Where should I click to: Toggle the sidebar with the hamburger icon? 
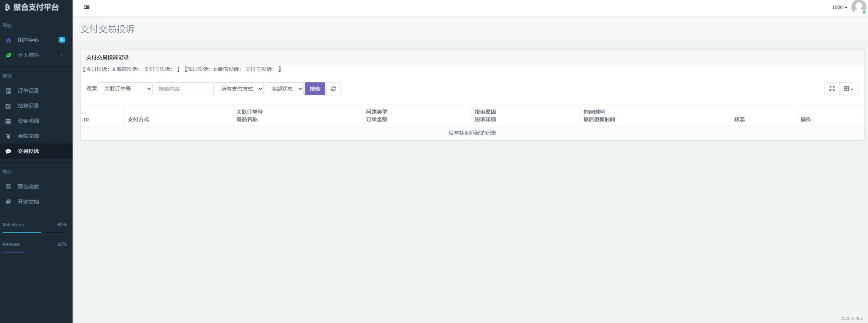pos(87,7)
